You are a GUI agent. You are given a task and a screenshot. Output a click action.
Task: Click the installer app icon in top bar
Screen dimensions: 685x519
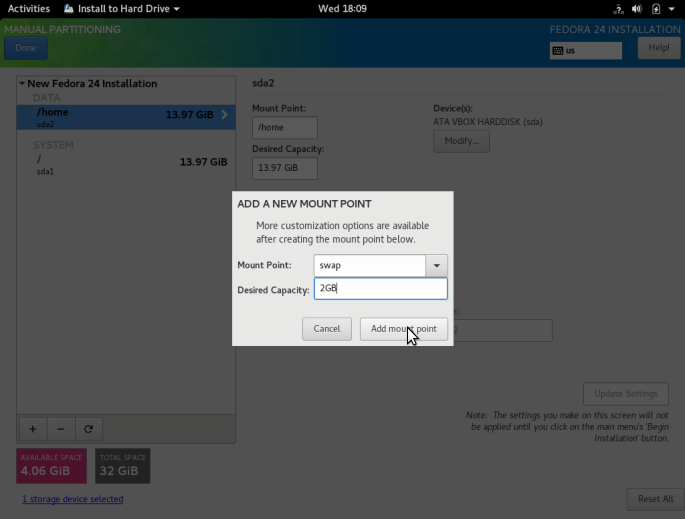tap(69, 9)
